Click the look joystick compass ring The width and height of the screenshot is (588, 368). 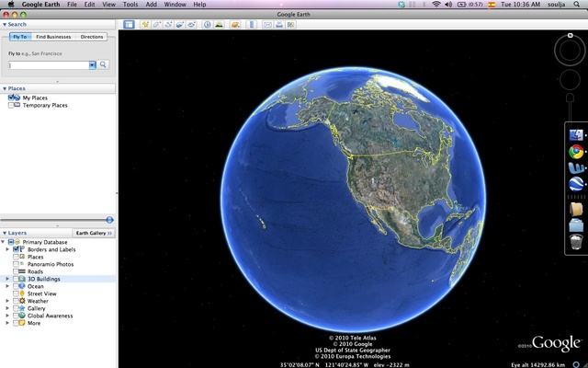[570, 51]
